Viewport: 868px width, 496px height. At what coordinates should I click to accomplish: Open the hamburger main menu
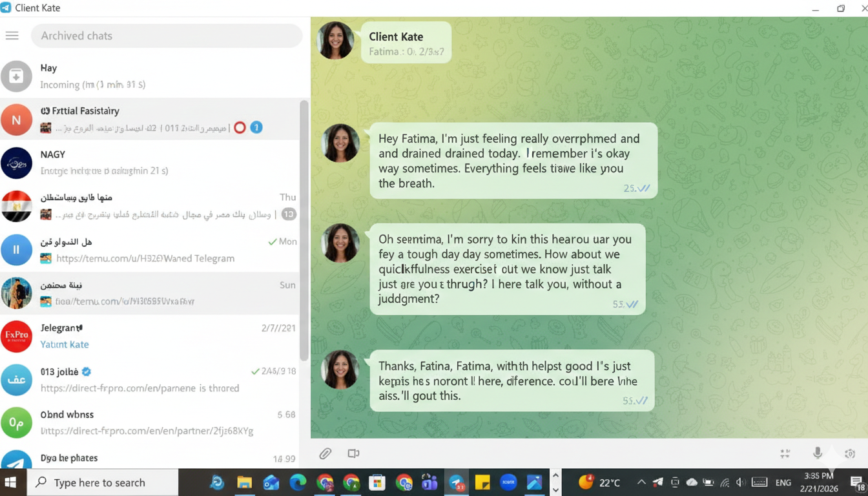[12, 36]
